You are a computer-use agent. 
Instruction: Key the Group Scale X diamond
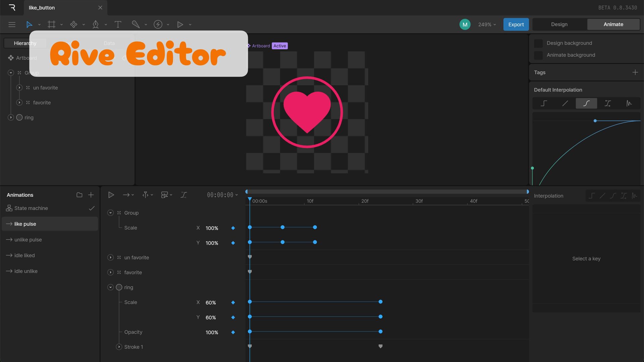233,228
